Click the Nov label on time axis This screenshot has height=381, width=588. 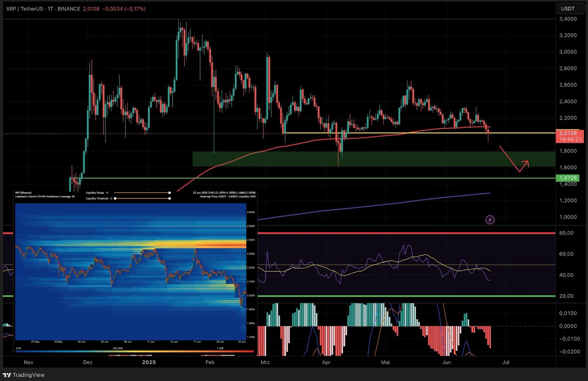point(28,362)
